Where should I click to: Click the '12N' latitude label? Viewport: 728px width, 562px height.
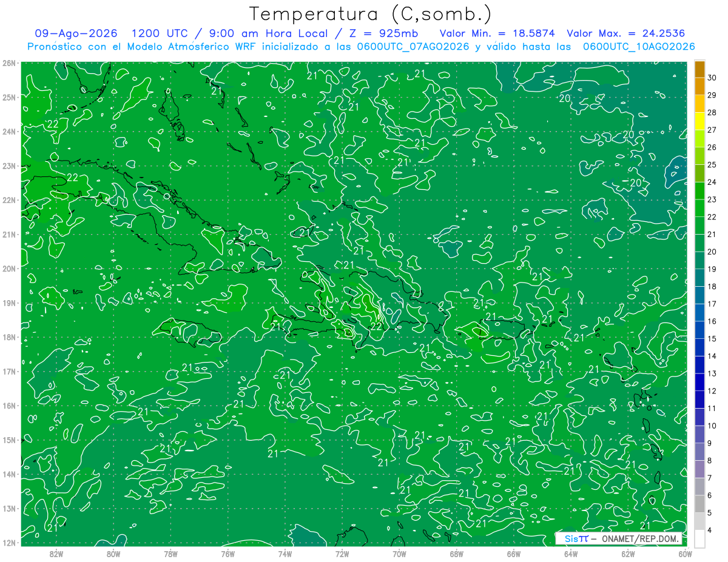pyautogui.click(x=9, y=543)
